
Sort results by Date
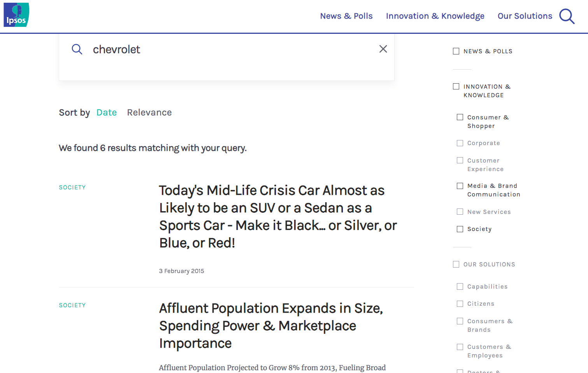click(107, 112)
